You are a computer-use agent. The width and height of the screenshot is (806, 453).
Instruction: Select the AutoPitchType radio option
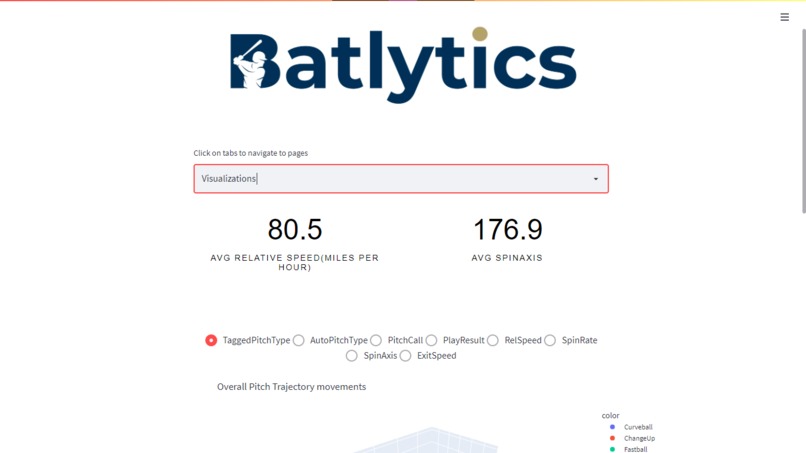(x=298, y=340)
